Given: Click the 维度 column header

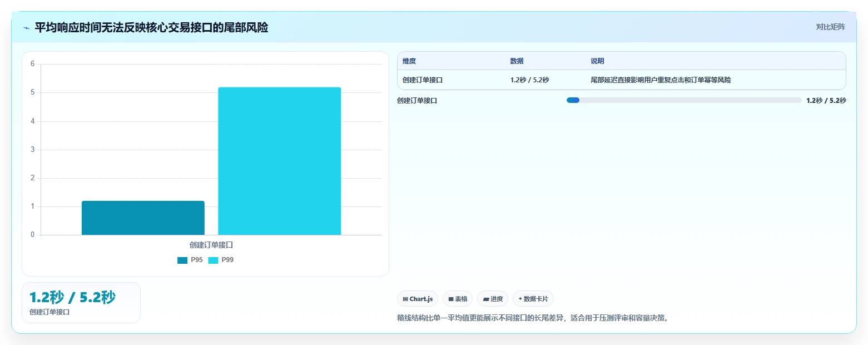Looking at the screenshot, I should tap(409, 61).
